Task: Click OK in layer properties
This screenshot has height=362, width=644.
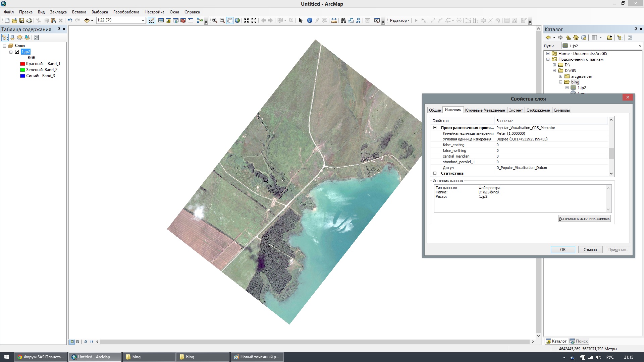Action: pyautogui.click(x=562, y=250)
